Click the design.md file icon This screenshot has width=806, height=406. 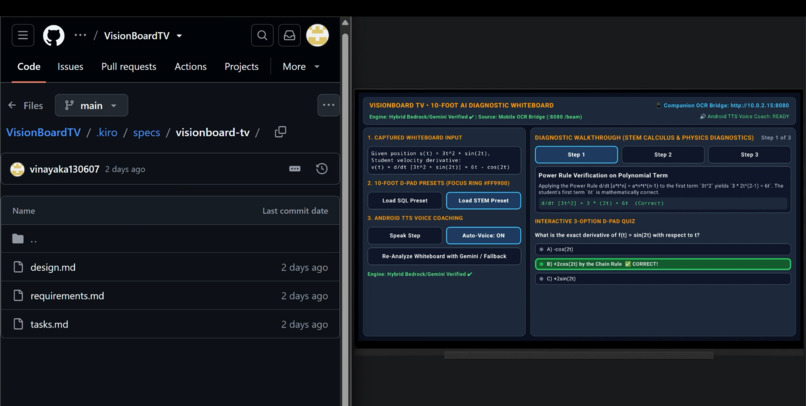click(x=18, y=267)
